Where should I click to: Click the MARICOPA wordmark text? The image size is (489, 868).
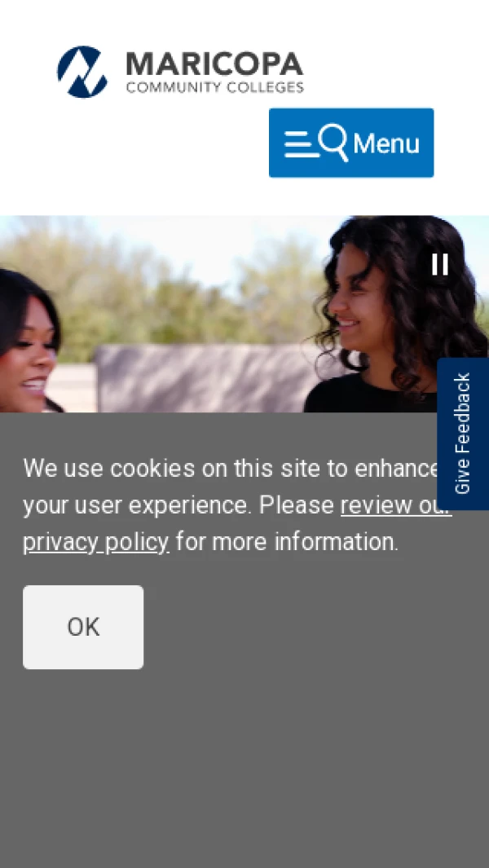click(x=215, y=64)
